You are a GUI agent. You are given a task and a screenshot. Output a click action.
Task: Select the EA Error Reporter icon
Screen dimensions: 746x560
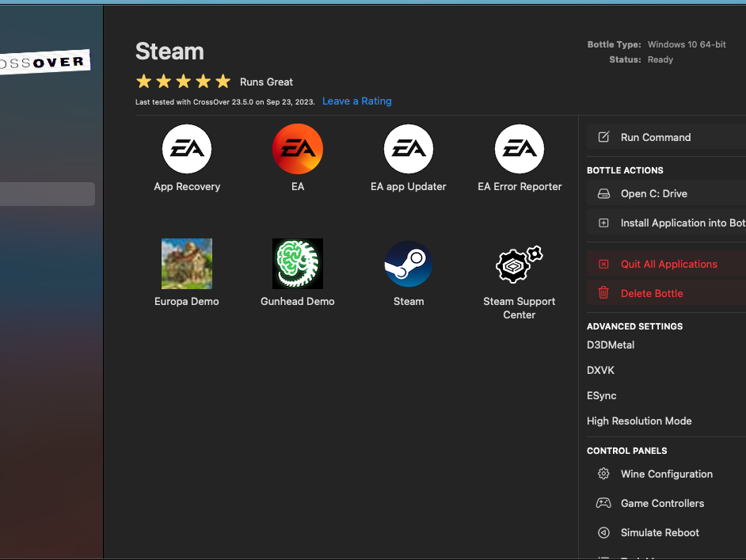[x=520, y=149]
